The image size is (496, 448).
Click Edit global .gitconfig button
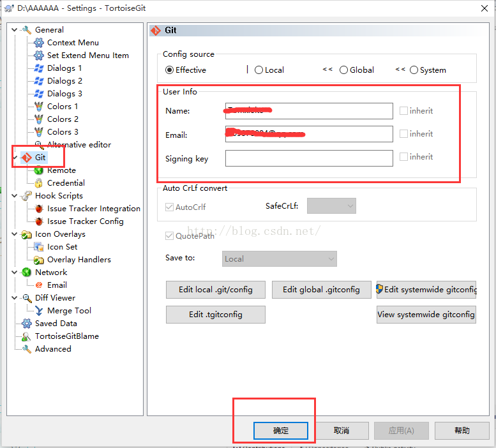click(321, 290)
